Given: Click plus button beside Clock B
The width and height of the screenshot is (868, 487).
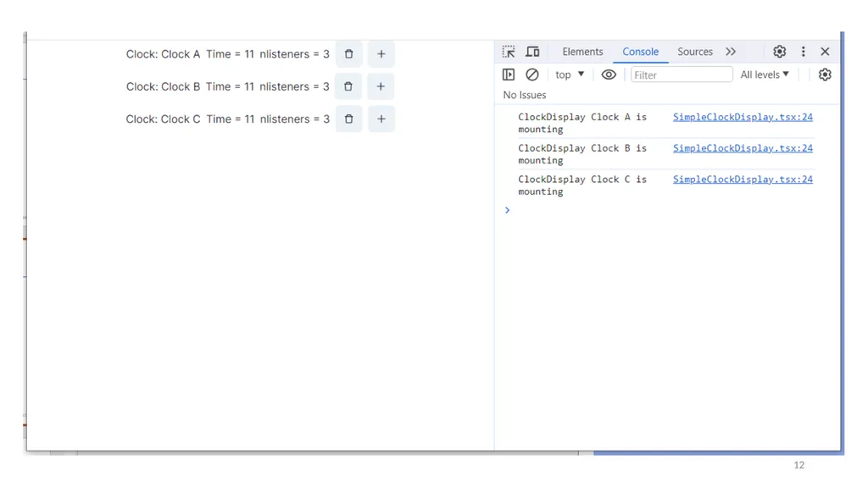Looking at the screenshot, I should click(381, 86).
